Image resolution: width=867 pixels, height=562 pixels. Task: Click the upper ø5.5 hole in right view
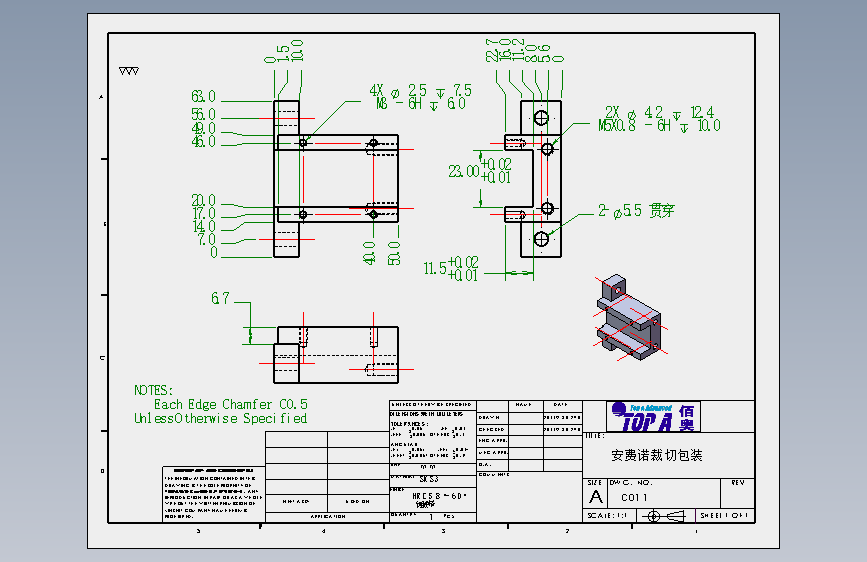point(541,118)
